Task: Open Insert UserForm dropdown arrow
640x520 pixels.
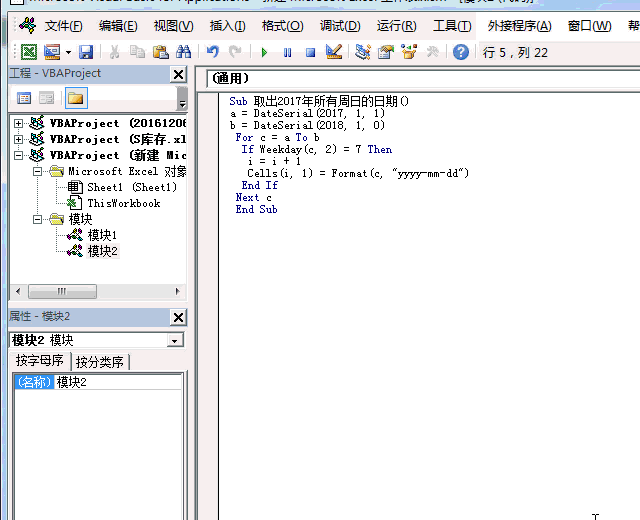Action: (x=68, y=52)
